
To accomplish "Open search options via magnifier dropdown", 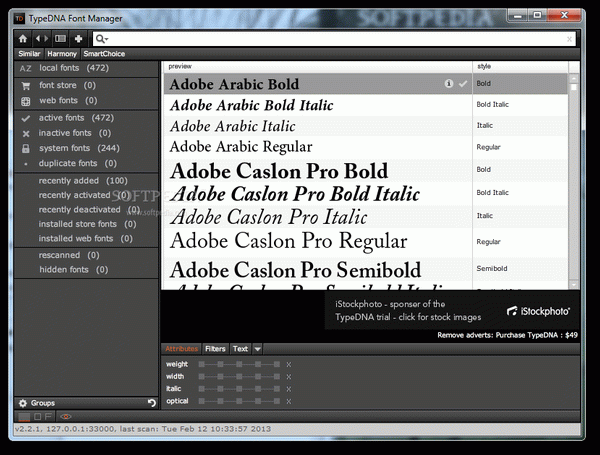I will pyautogui.click(x=102, y=39).
